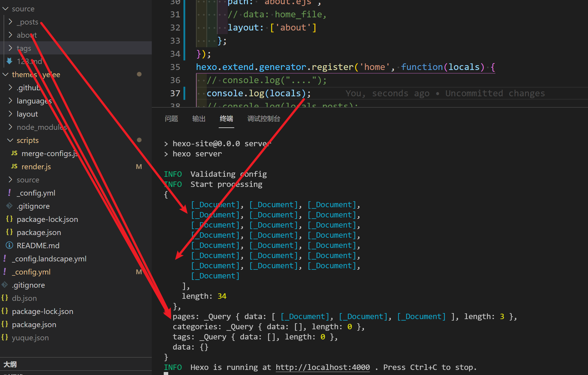The image size is (588, 375).
Task: Open the modified root _config.yml file
Action: point(31,272)
